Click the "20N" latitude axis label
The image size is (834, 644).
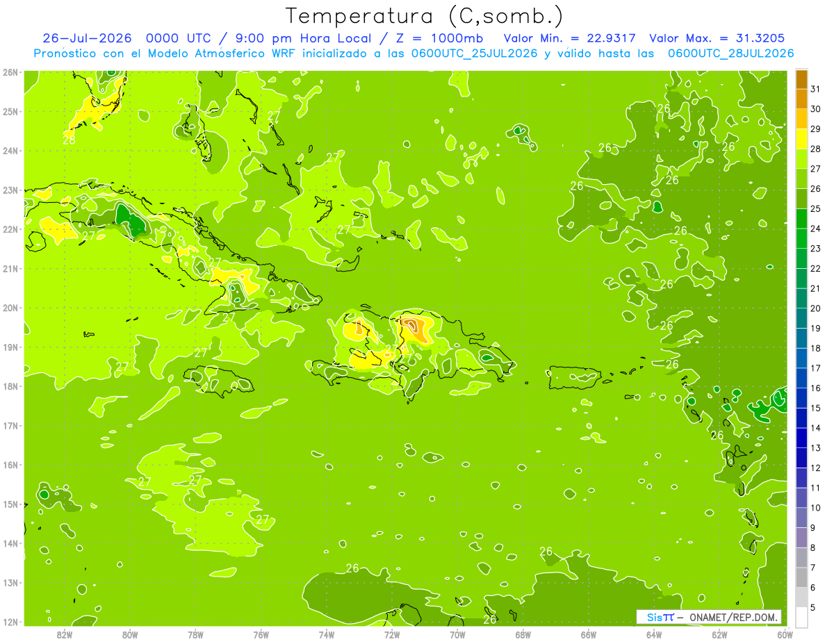(x=10, y=308)
